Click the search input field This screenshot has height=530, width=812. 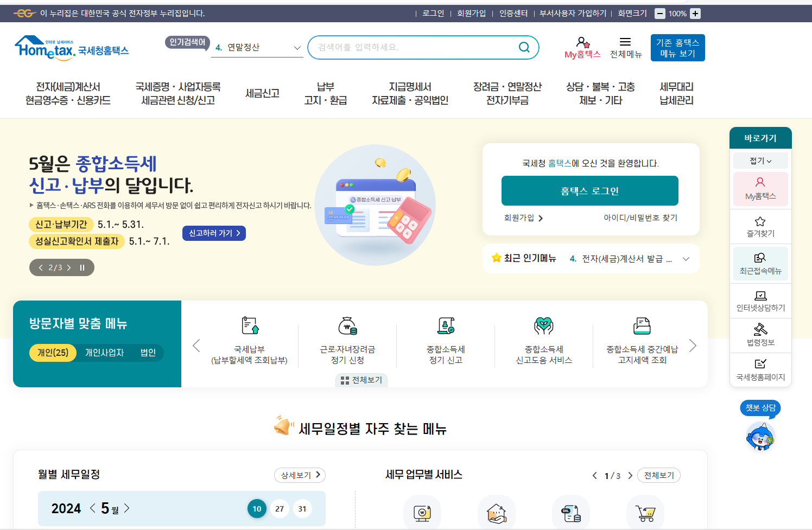[x=413, y=47]
